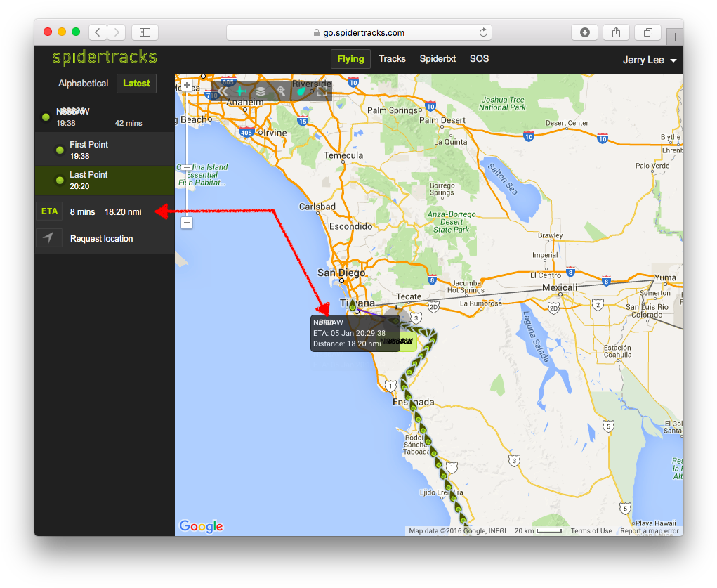Click the Distance: 18.20 nmi tooltip line
Viewport: 717px width, 588px height.
pyautogui.click(x=347, y=344)
